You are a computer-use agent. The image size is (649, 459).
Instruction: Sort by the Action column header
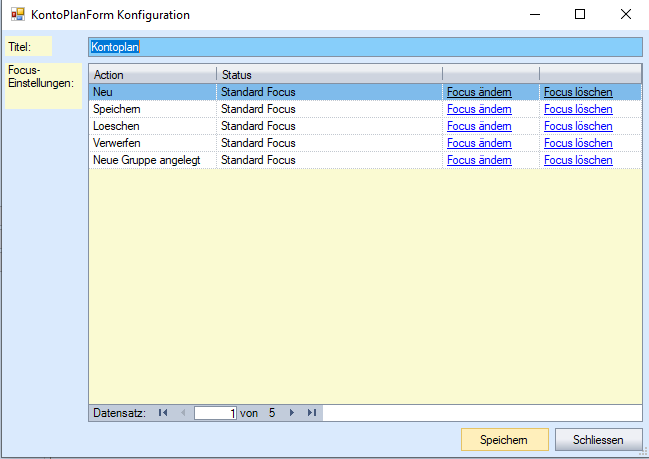click(152, 74)
